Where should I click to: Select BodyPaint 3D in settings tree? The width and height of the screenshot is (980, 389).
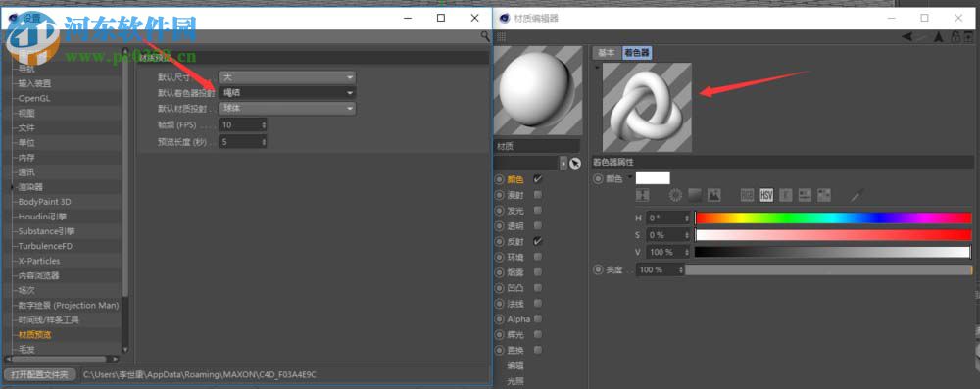pyautogui.click(x=44, y=202)
